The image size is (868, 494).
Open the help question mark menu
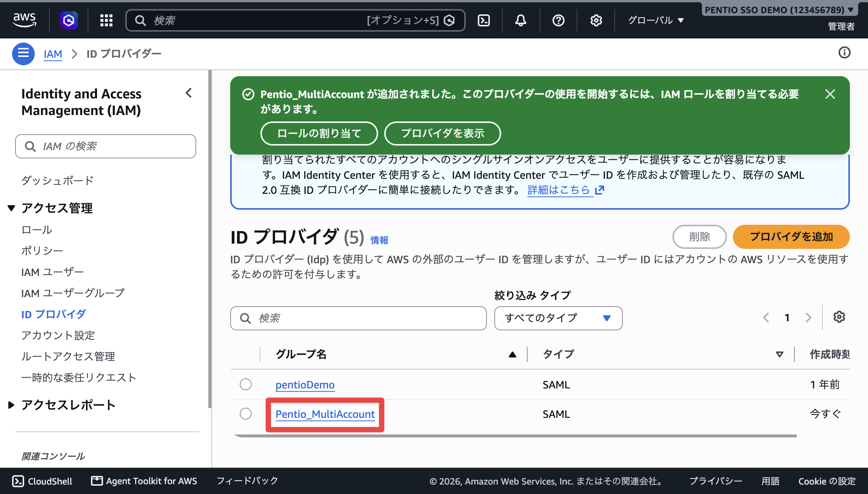(559, 20)
